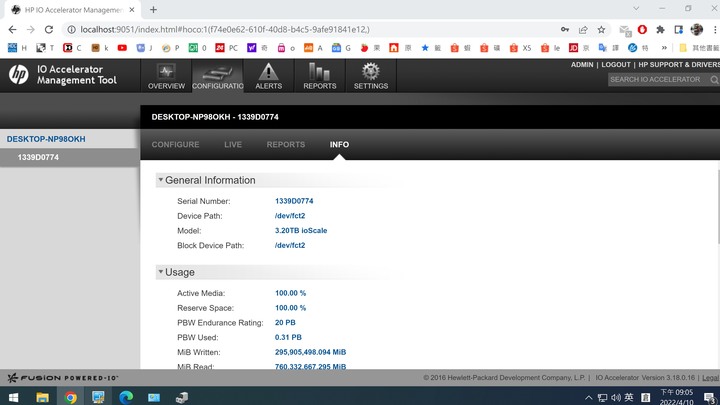Screen dimensions: 720x405
Task: Open Microsoft Edge from taskbar
Action: pos(126,397)
